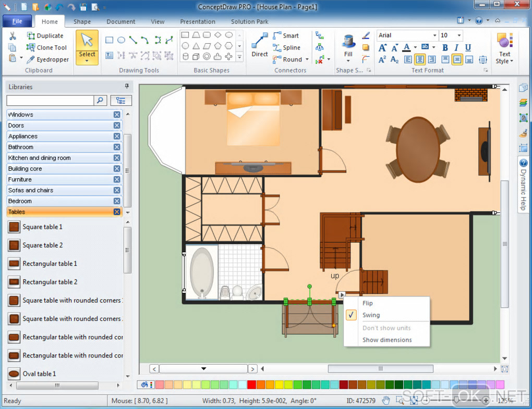Select Show dimensions menu entry

click(x=387, y=340)
